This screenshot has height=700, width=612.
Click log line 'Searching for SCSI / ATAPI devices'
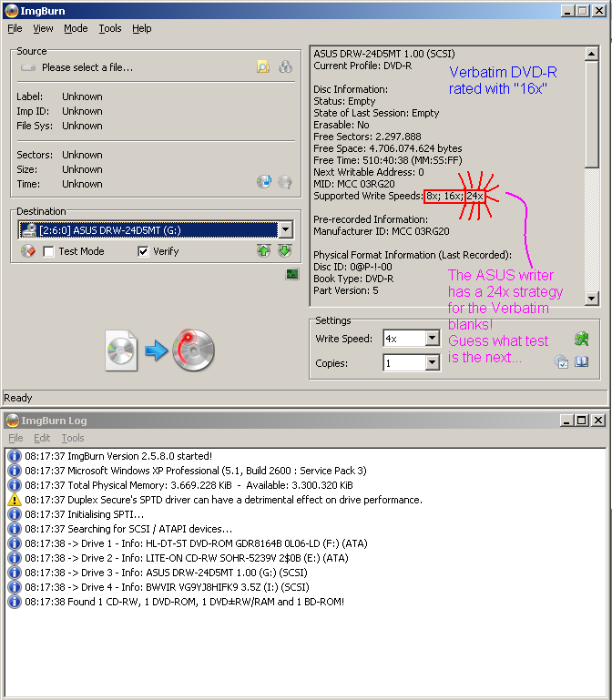(128, 529)
